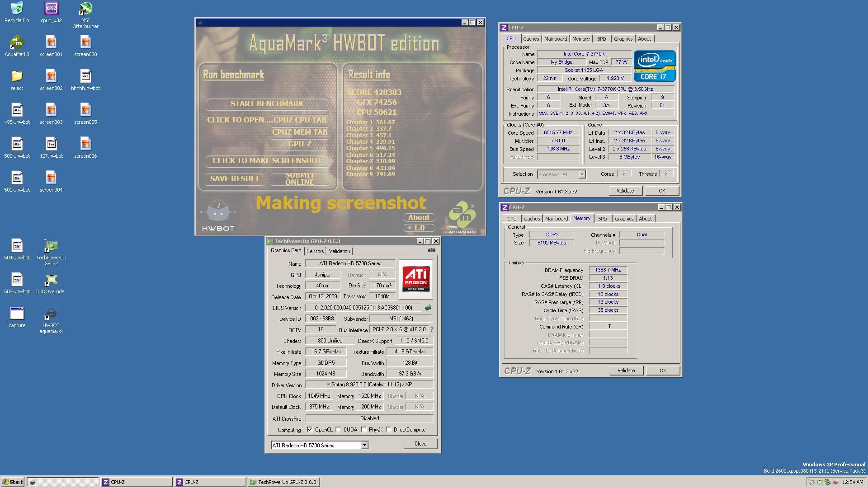Select screen001 image file

pos(51,46)
